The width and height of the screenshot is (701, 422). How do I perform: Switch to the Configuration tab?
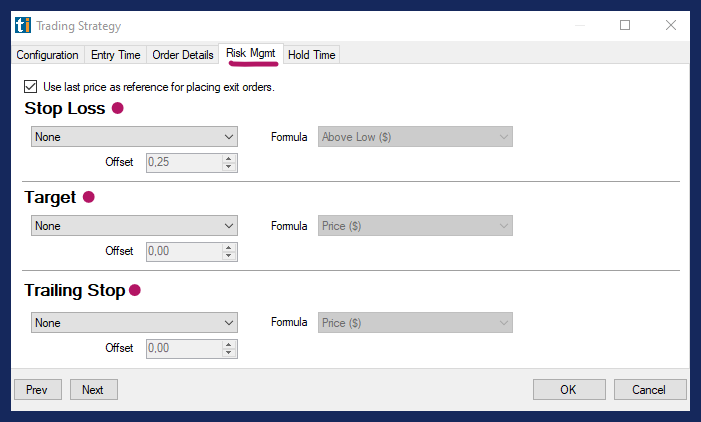47,55
